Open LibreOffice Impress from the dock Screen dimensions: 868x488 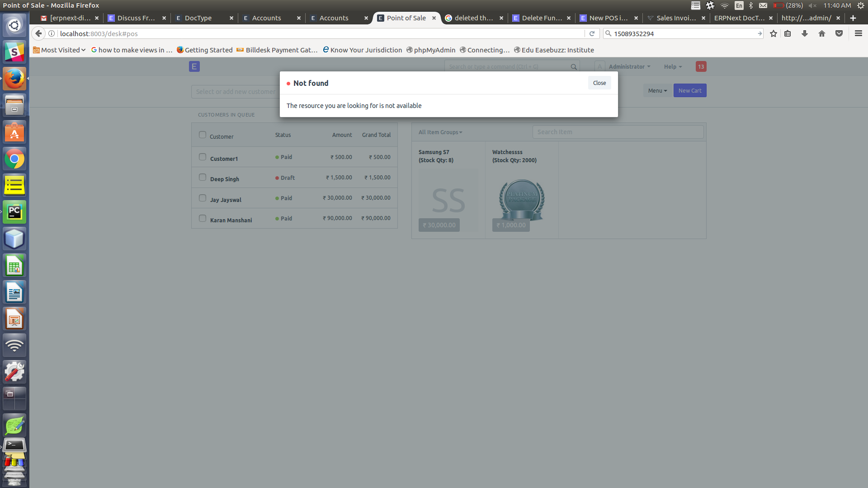point(14,319)
